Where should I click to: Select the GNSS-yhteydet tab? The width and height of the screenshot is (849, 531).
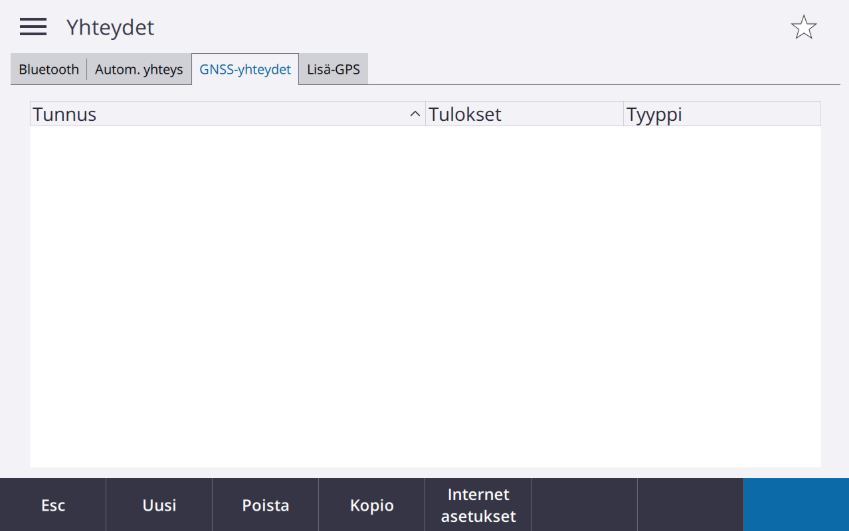(x=245, y=69)
